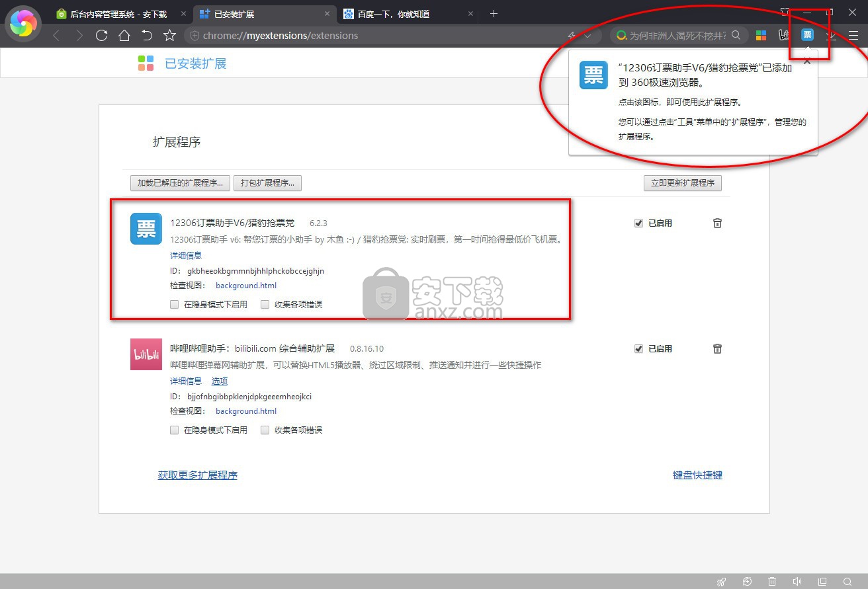Click the skin/shirt icon in title bar

click(x=785, y=12)
